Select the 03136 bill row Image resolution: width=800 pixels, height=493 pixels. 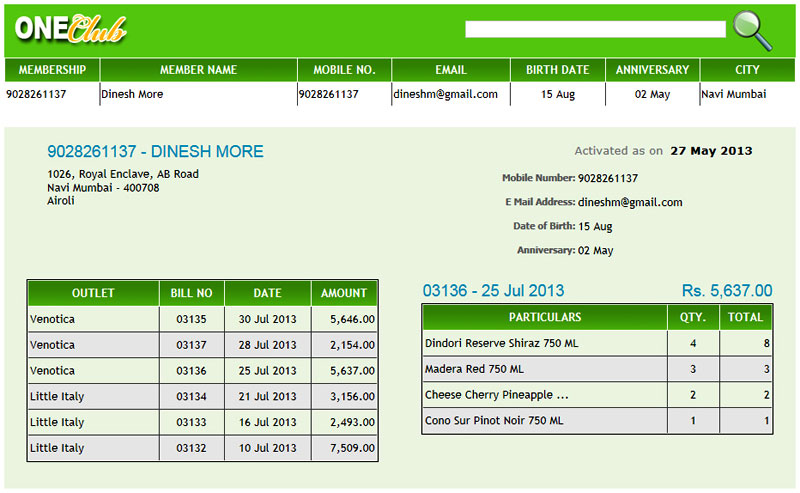tap(191, 371)
